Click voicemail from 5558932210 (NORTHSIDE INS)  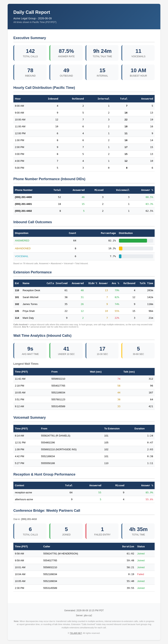tap(59, 449)
